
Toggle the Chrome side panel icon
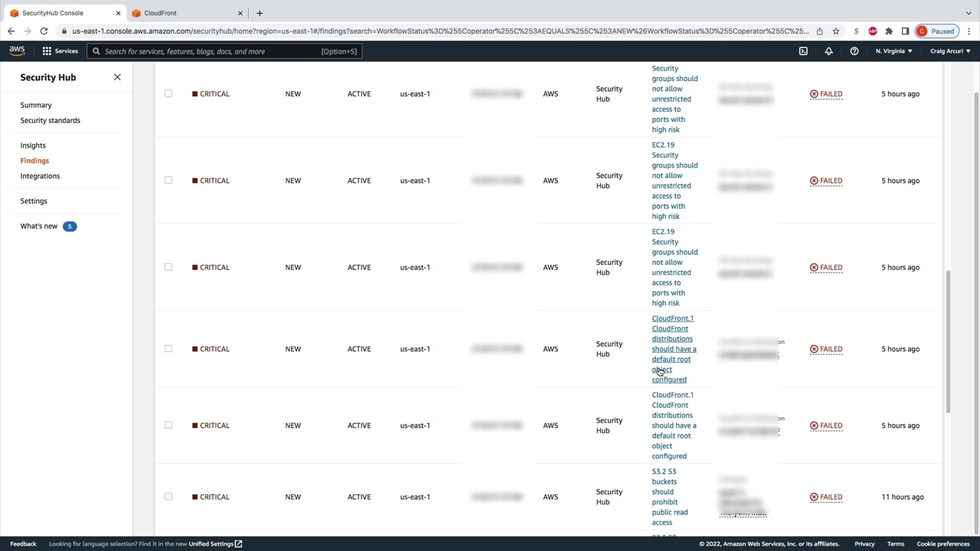click(905, 31)
